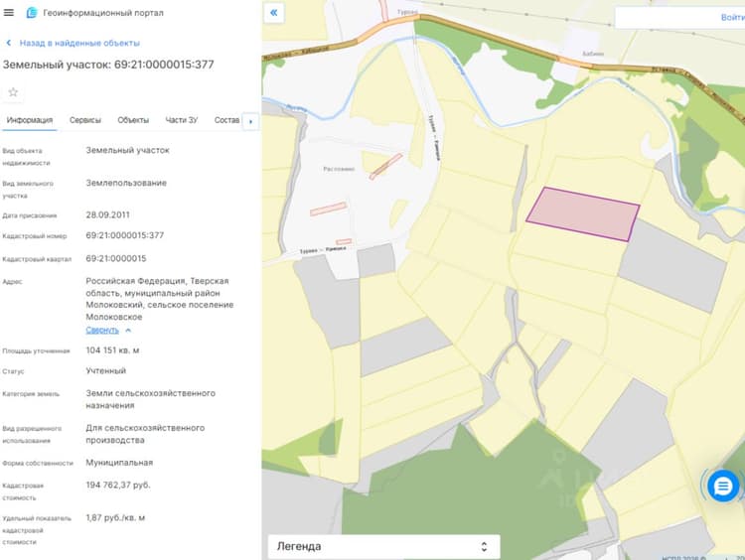Show more tabs with the right arrow
745x560 pixels.
point(251,121)
